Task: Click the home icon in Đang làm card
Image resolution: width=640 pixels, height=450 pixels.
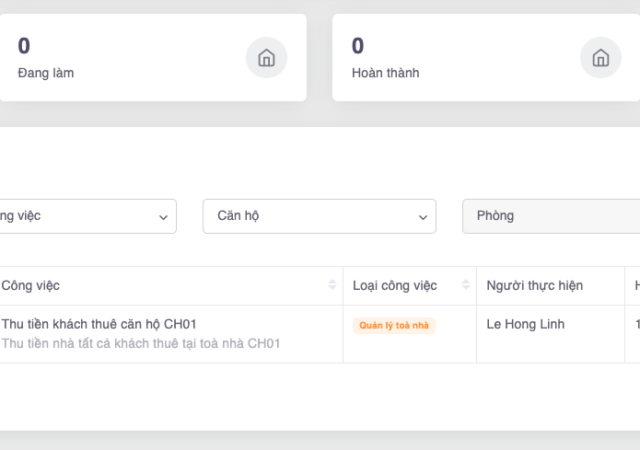Action: tap(266, 58)
